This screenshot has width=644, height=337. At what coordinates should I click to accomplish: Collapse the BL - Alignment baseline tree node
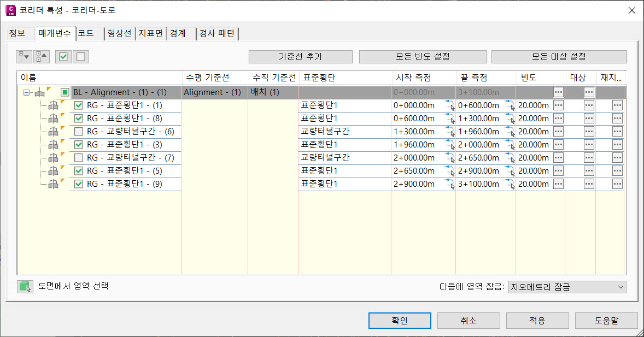(x=26, y=93)
